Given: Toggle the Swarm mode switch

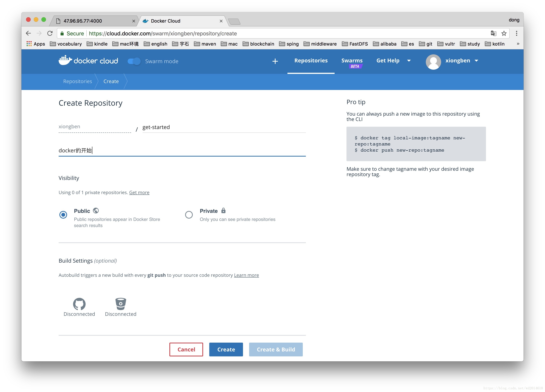Looking at the screenshot, I should (x=134, y=61).
